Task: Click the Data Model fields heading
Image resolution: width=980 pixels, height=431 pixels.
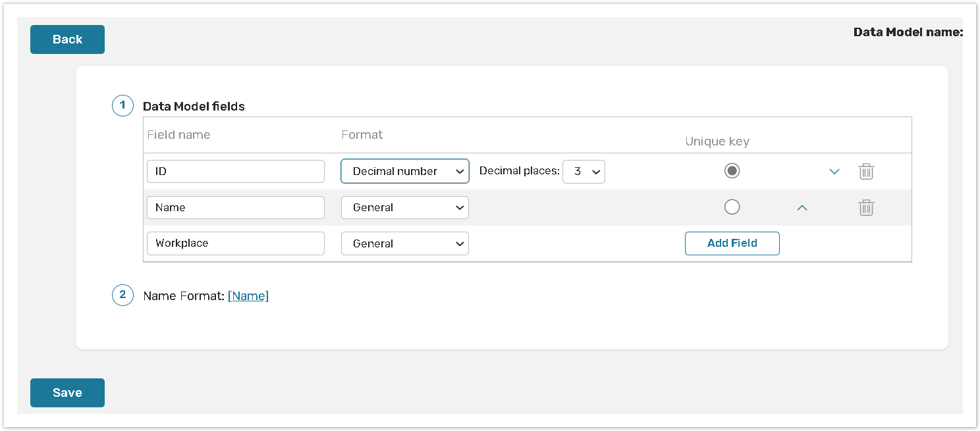Action: [194, 106]
